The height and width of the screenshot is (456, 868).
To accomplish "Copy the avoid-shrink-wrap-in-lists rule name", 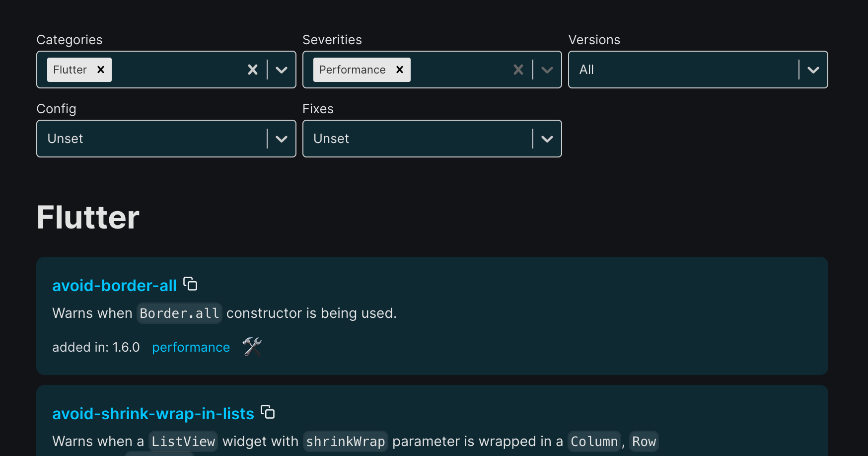I will (x=268, y=412).
